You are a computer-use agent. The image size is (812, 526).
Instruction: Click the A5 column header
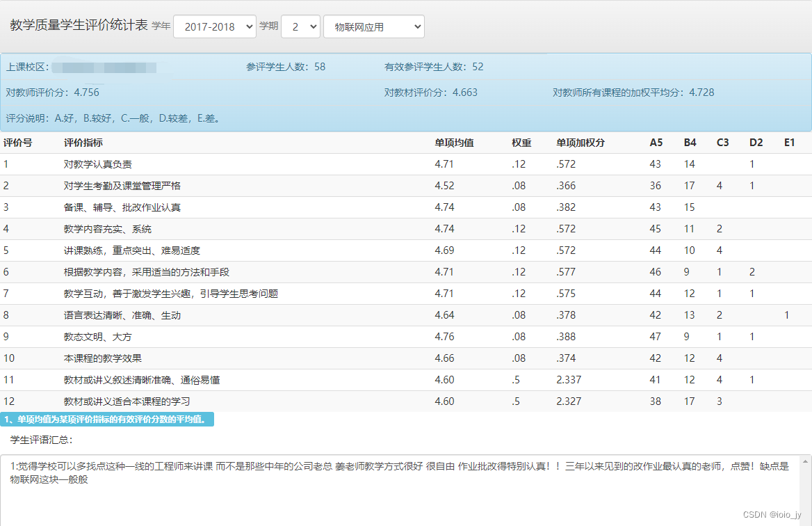[656, 143]
